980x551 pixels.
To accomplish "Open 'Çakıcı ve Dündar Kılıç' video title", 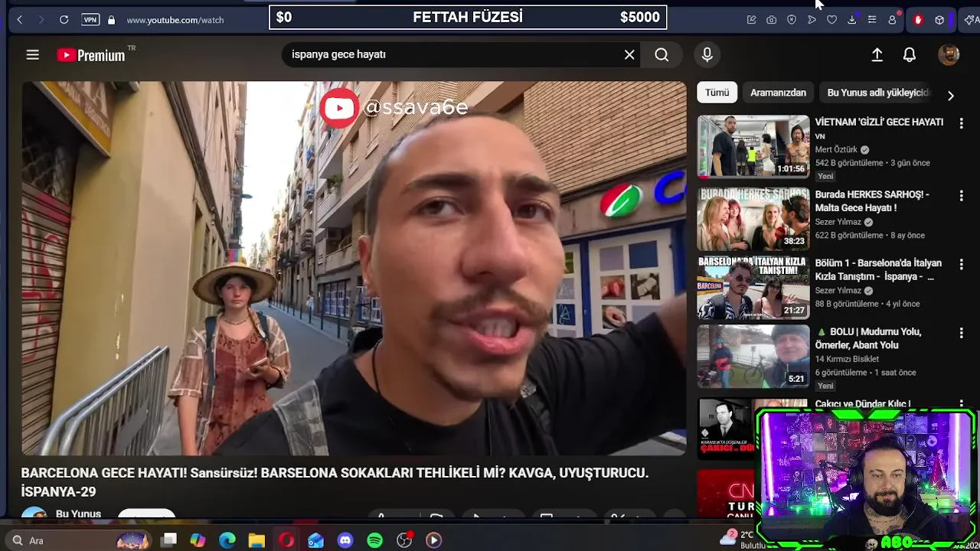I will click(x=863, y=404).
